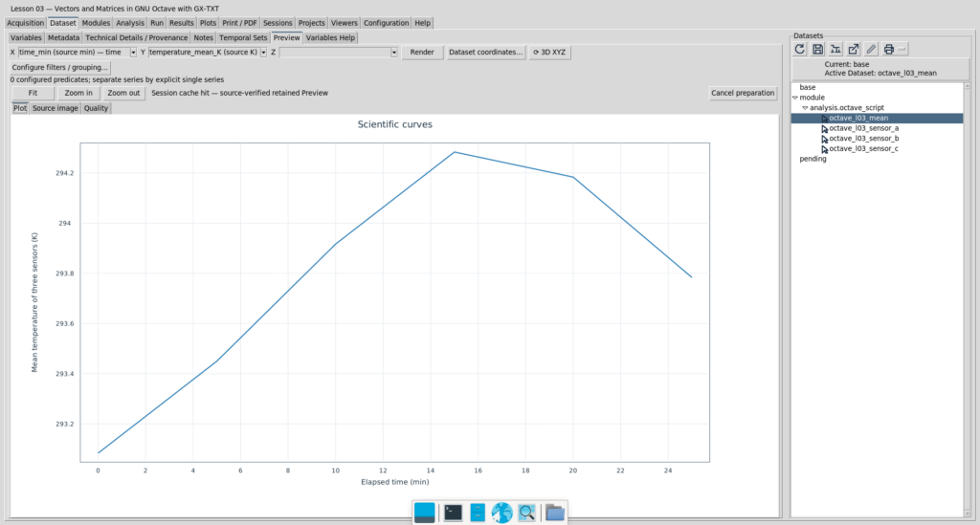Open the Print / PDF tab
Viewport: 980px width, 525px height.
[239, 23]
